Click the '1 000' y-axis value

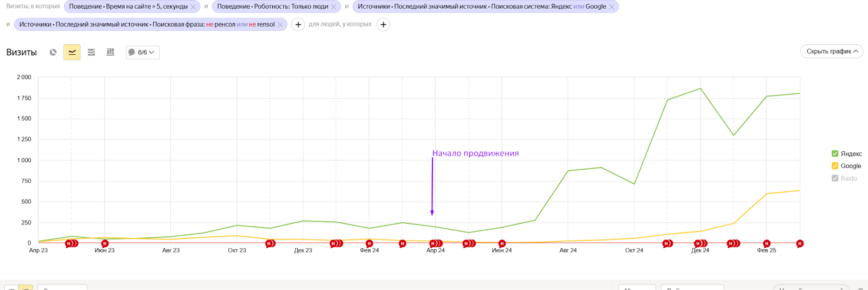coord(24,160)
